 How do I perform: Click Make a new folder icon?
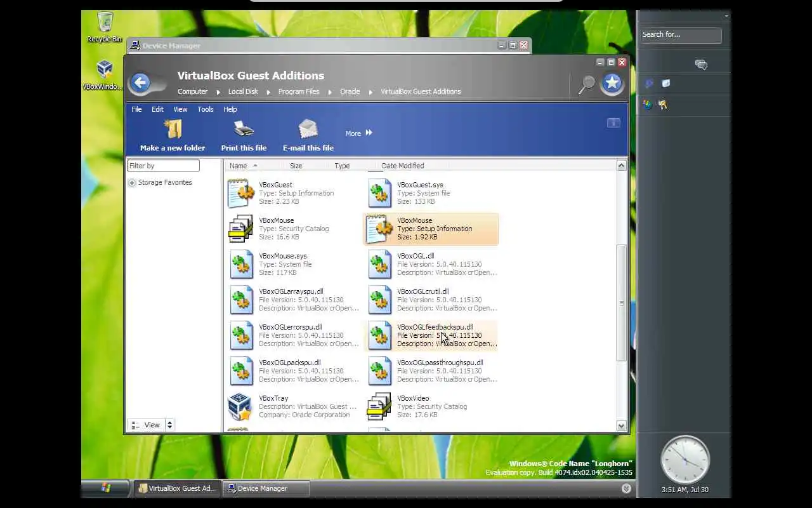pyautogui.click(x=173, y=130)
